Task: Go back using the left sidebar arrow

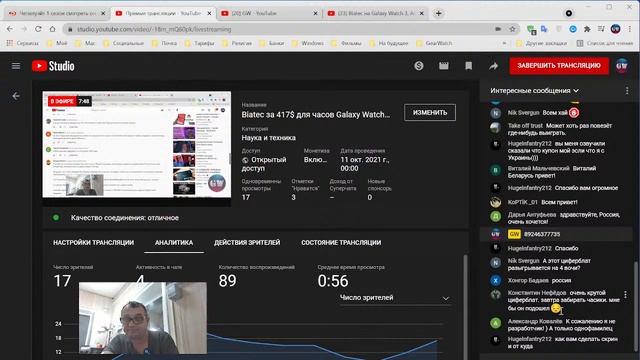Action: click(x=16, y=96)
